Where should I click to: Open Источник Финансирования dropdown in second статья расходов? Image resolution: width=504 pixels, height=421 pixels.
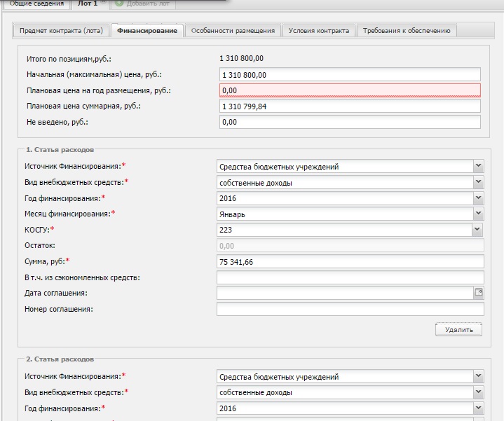pos(478,377)
